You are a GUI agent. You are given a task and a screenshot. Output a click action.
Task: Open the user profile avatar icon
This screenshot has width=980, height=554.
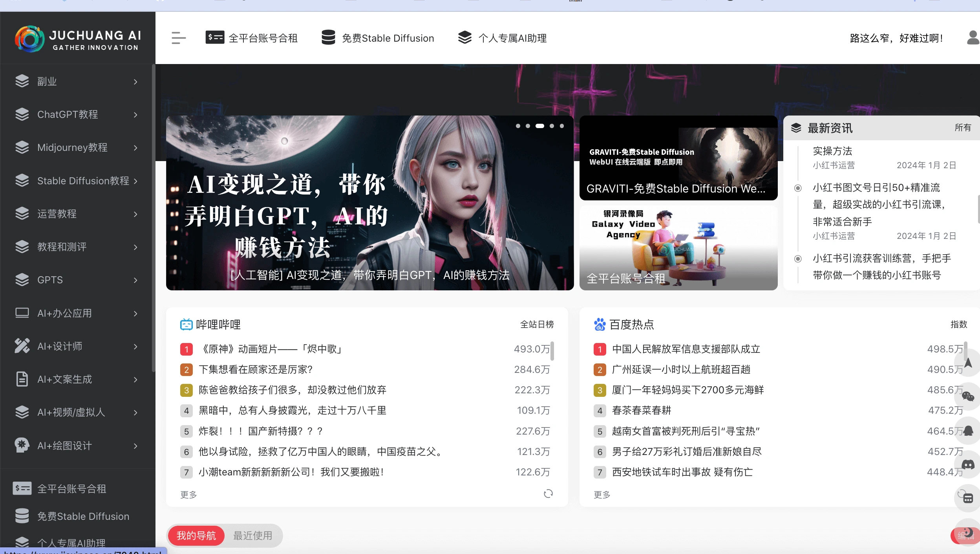pyautogui.click(x=973, y=38)
